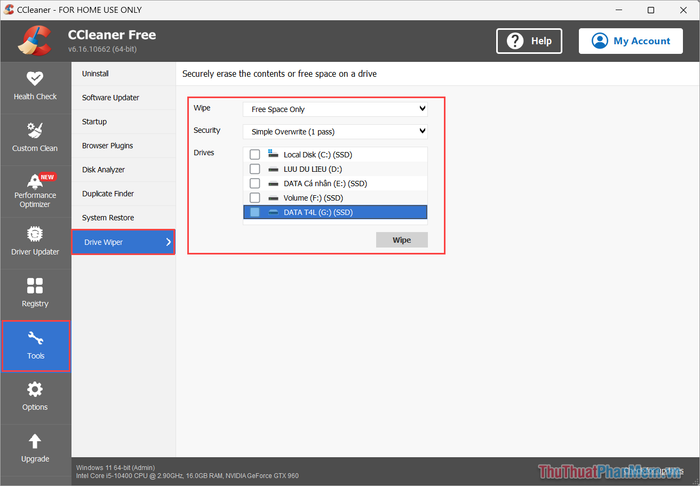Click the Volume (F:) drive icon
The image size is (700, 486).
[273, 198]
